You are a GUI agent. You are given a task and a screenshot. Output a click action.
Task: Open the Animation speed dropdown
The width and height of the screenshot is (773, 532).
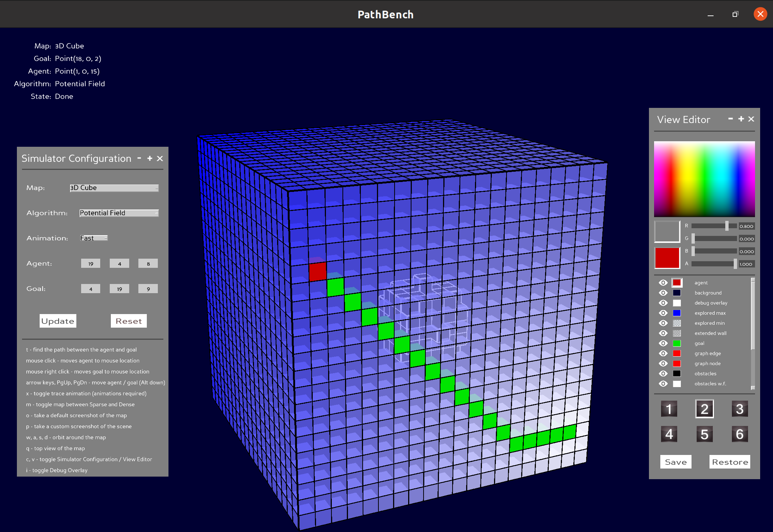[94, 238]
